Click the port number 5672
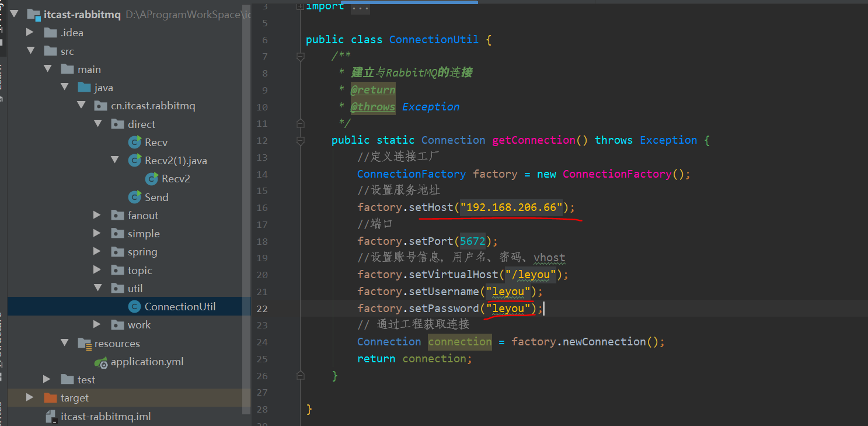This screenshot has width=868, height=426. (x=473, y=241)
